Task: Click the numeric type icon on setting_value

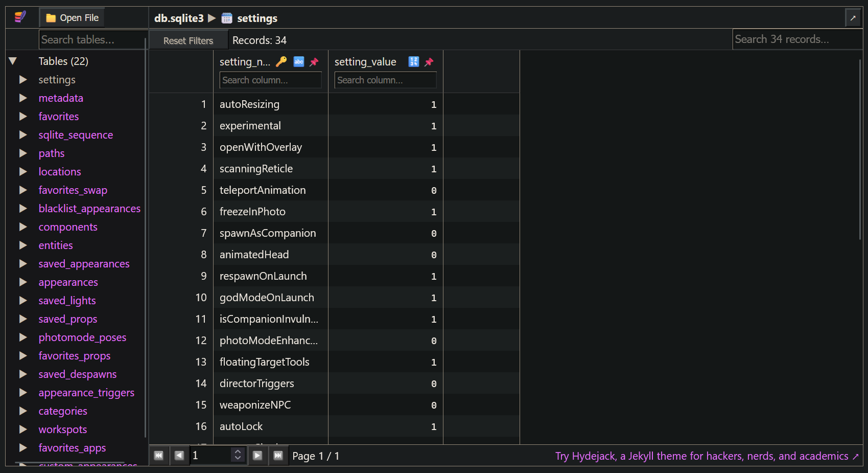Action: pos(414,62)
